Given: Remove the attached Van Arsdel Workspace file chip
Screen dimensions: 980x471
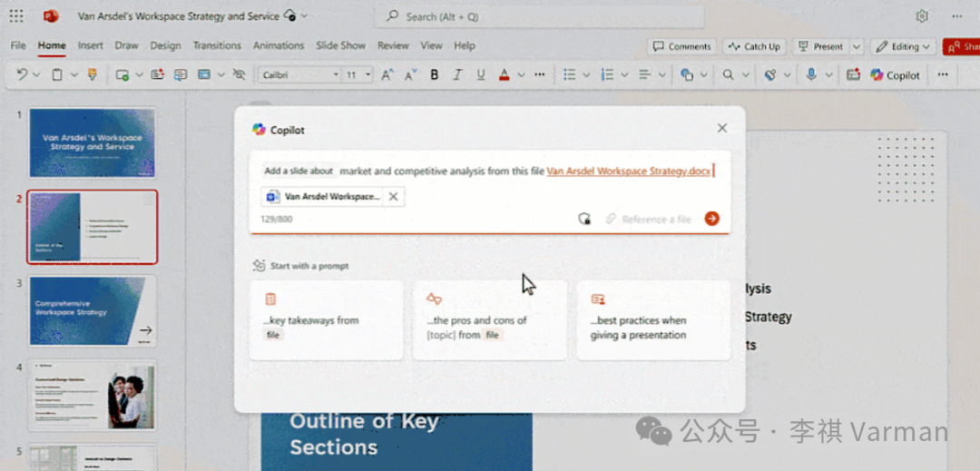Looking at the screenshot, I should click(393, 197).
